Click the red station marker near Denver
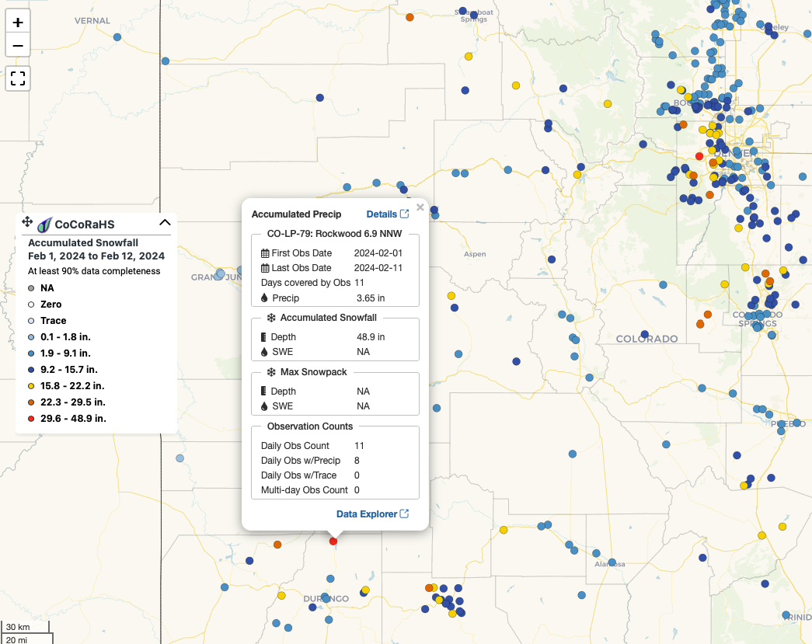Screen dimensions: 812x644 click(699, 156)
